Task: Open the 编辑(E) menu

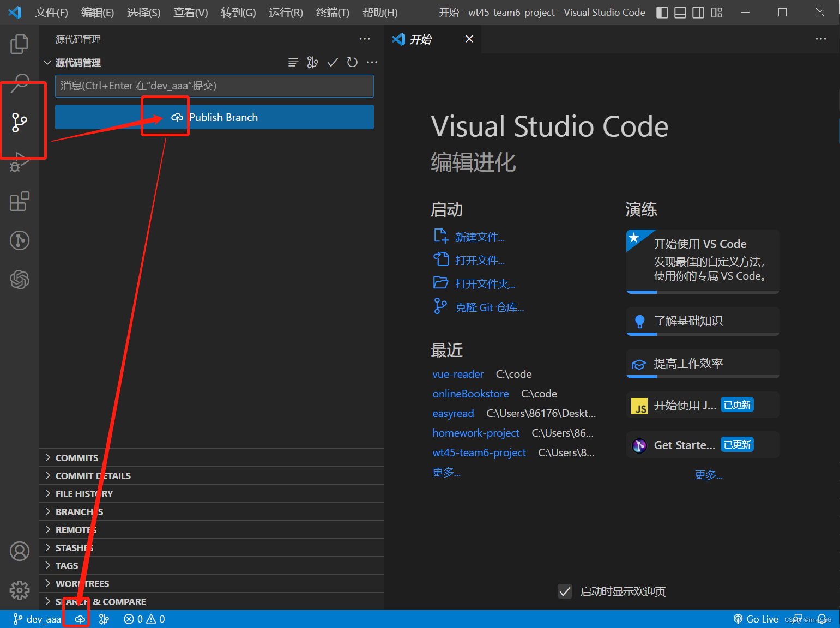Action: coord(98,13)
